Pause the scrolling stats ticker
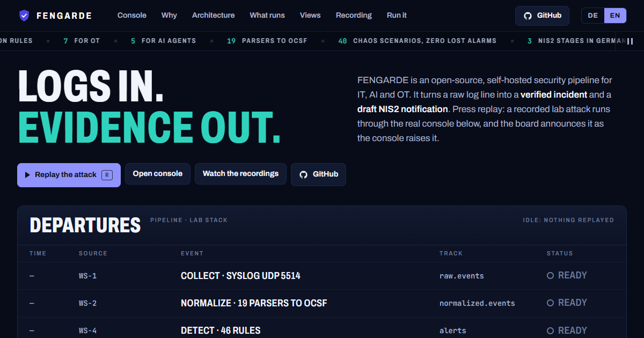 [631, 41]
